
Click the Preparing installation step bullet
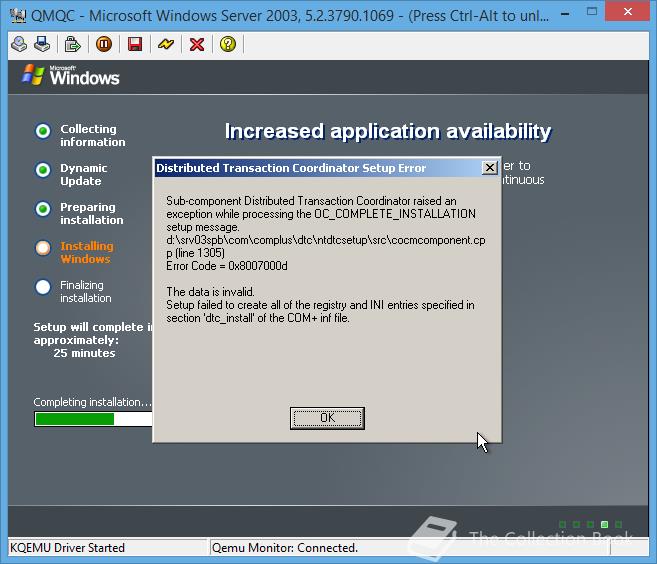coord(43,209)
